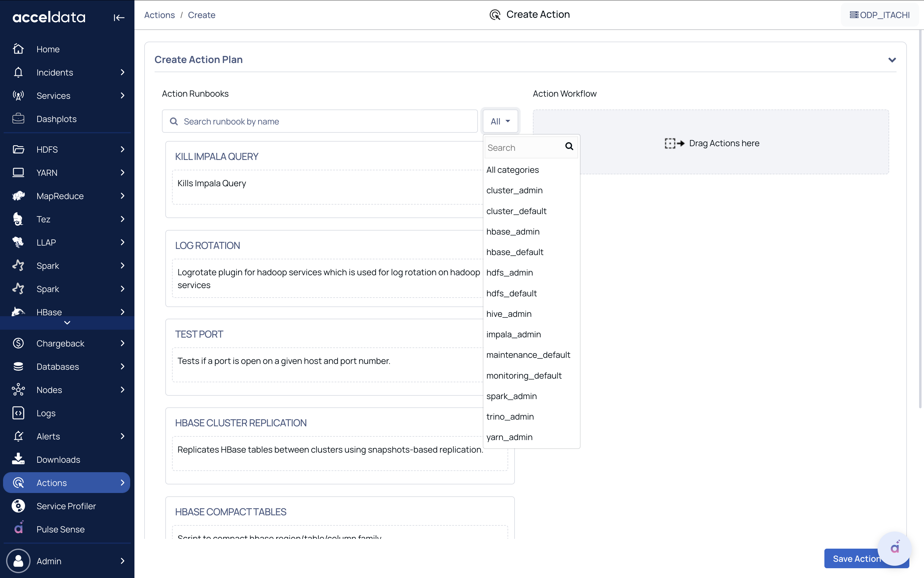The width and height of the screenshot is (924, 578).
Task: Click the Search runbook by name field
Action: tap(320, 122)
